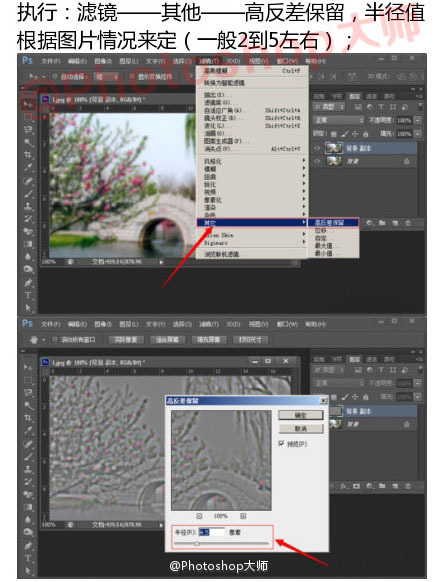Choose 高反差保留 from 其它 submenu
Viewport: 440px width, 582px height.
[x=333, y=223]
